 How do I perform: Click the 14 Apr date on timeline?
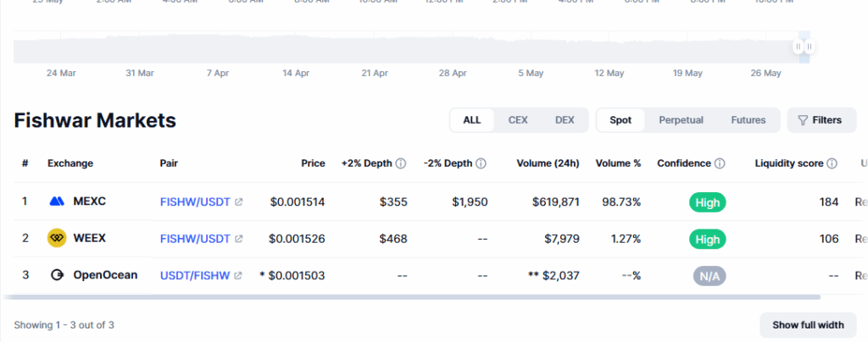tap(296, 73)
